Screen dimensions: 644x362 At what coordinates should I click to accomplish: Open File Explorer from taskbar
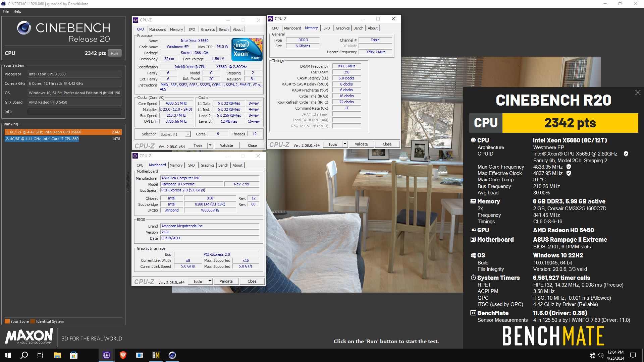(x=57, y=355)
